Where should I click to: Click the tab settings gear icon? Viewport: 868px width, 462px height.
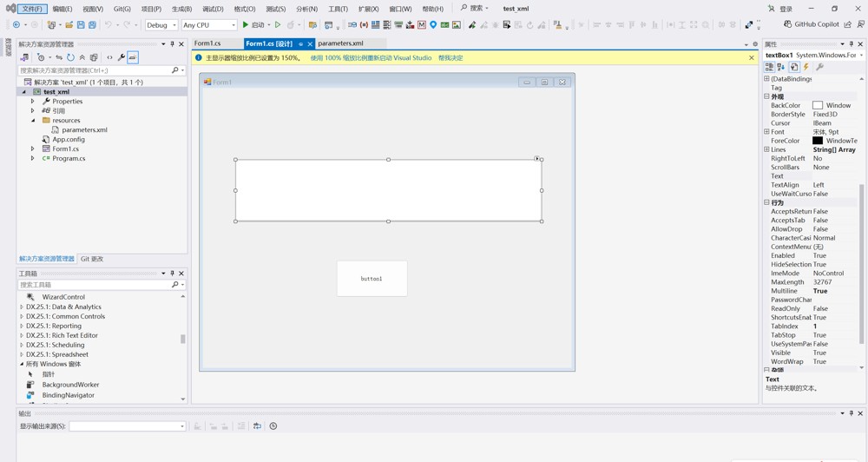755,43
